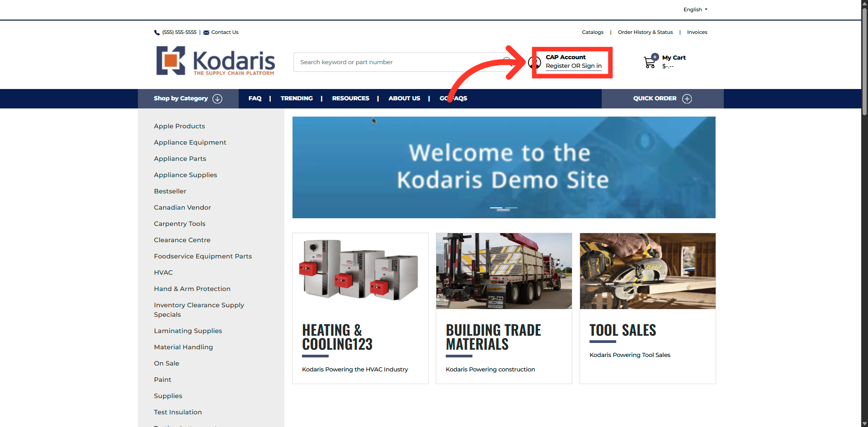Open the English language dropdown

(695, 9)
